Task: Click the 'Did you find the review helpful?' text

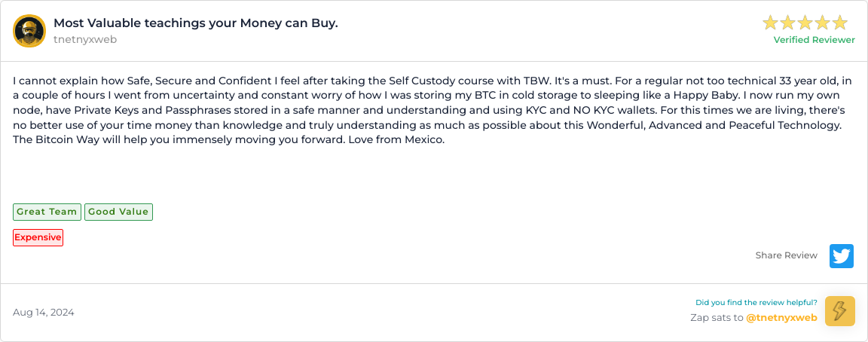Action: (x=756, y=303)
